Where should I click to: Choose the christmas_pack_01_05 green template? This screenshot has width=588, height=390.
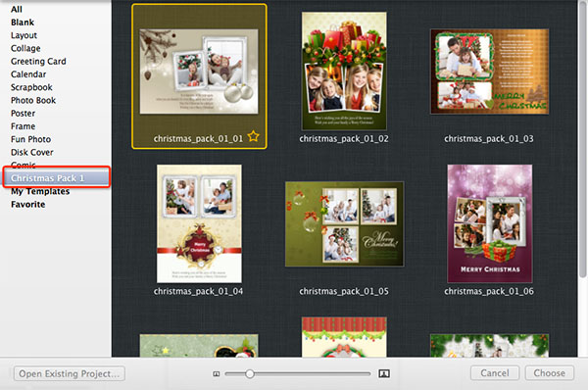point(344,223)
